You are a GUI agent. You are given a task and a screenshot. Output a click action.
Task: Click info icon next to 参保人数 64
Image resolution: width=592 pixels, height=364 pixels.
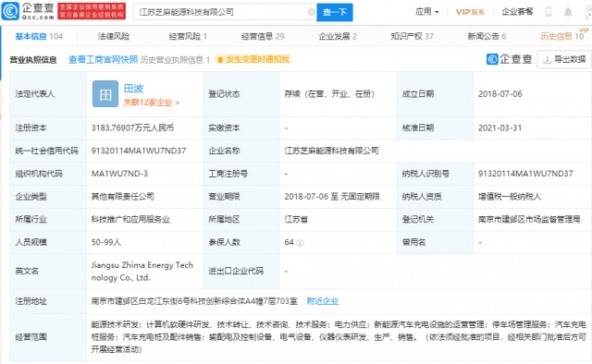coord(300,243)
